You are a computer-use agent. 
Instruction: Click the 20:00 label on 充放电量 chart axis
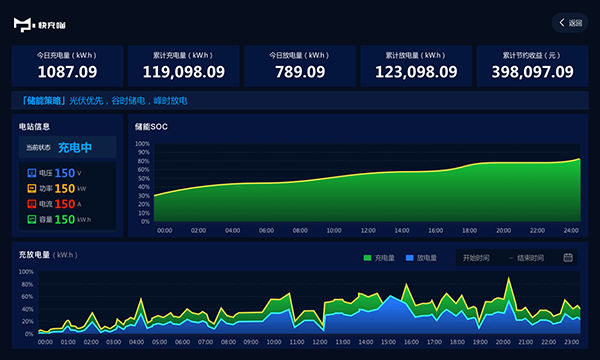pos(503,342)
